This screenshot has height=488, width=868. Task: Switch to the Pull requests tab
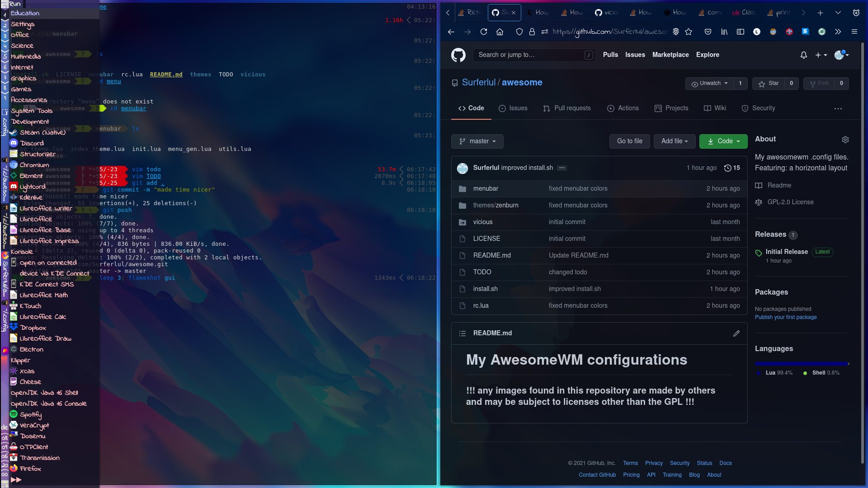567,108
